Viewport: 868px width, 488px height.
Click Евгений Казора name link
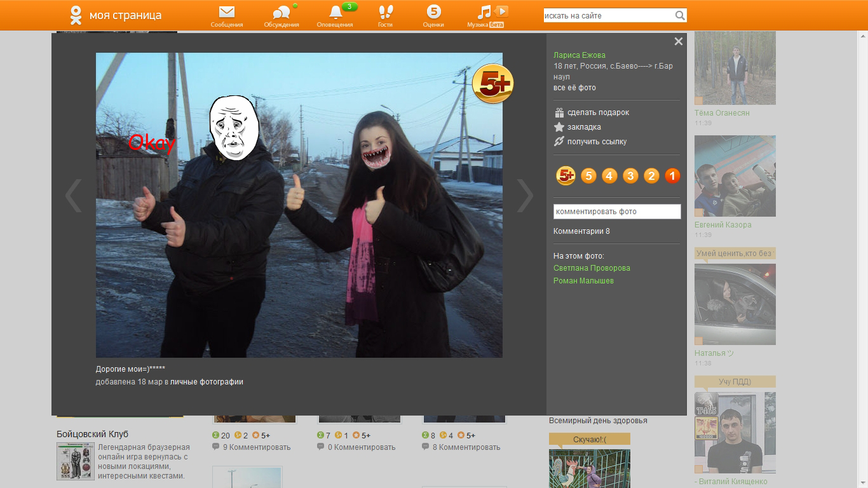(x=723, y=225)
